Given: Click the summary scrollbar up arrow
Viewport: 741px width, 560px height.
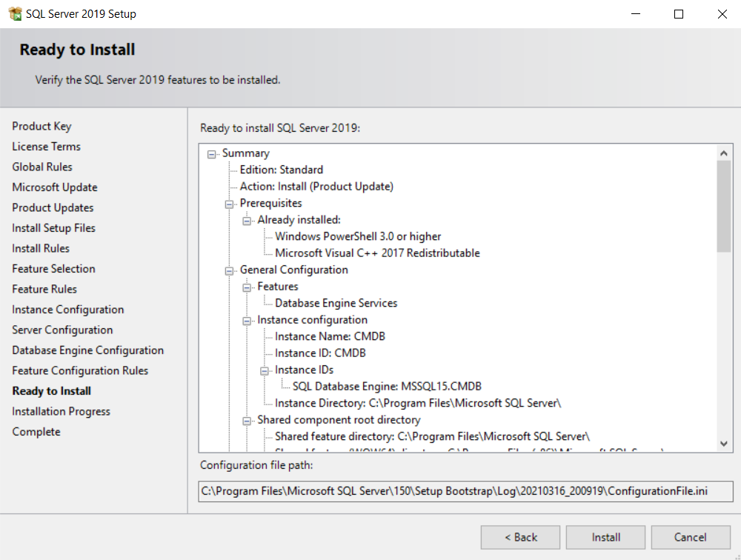Looking at the screenshot, I should click(723, 153).
